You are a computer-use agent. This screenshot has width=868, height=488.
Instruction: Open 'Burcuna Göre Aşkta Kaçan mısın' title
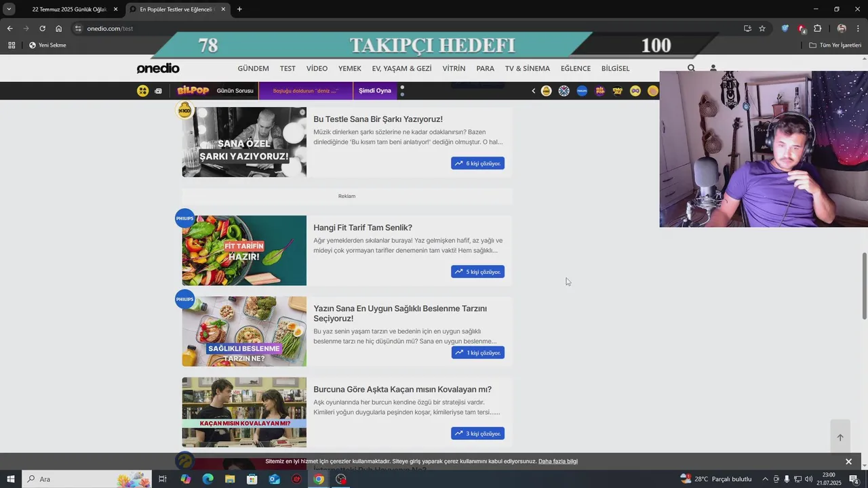tap(402, 390)
